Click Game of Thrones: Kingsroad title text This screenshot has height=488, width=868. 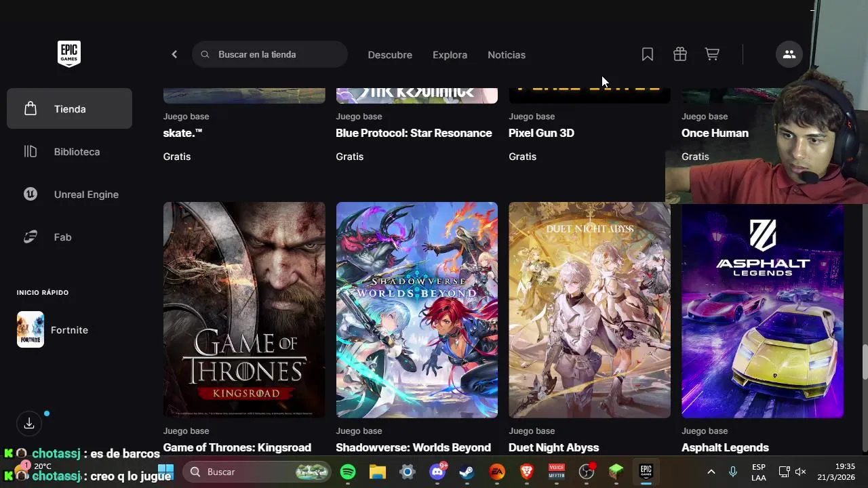(237, 447)
